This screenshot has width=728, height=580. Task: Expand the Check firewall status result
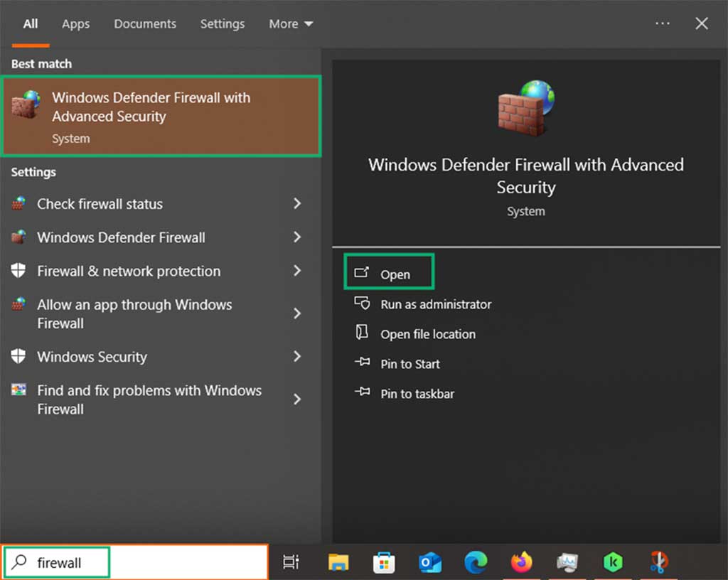(x=297, y=204)
